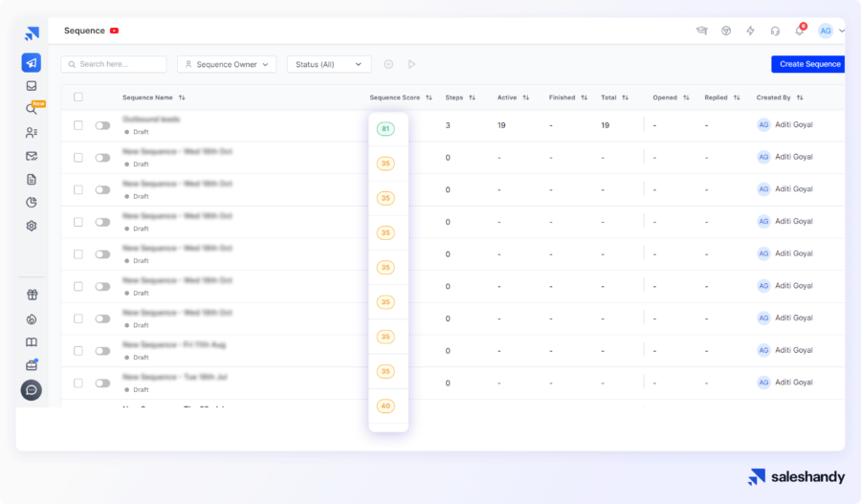The image size is (861, 504).
Task: Click the Search here input field
Action: 114,64
